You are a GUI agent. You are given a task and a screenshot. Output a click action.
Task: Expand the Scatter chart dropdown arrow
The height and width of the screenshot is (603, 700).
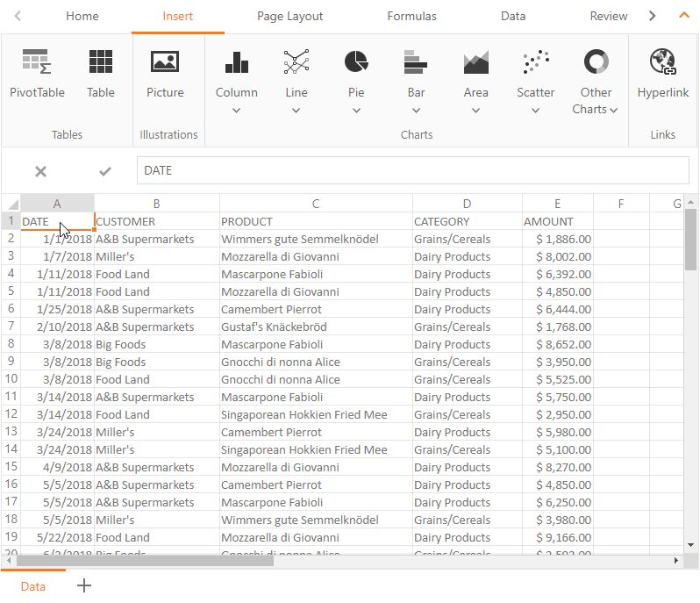536,111
